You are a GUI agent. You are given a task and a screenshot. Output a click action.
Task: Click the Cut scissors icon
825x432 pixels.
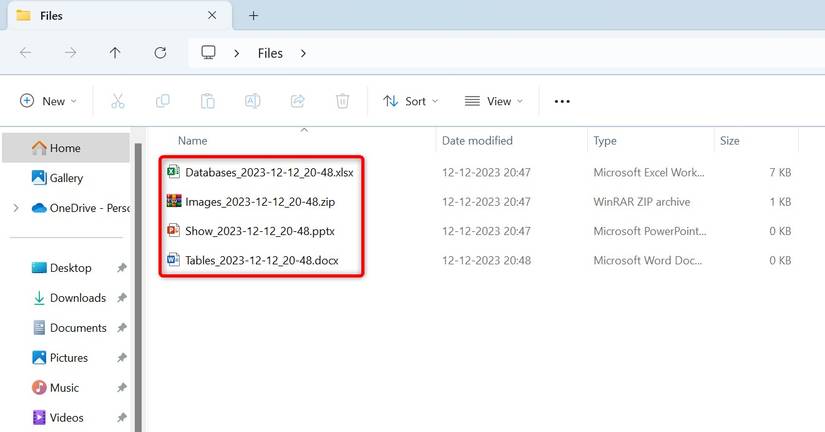tap(118, 101)
